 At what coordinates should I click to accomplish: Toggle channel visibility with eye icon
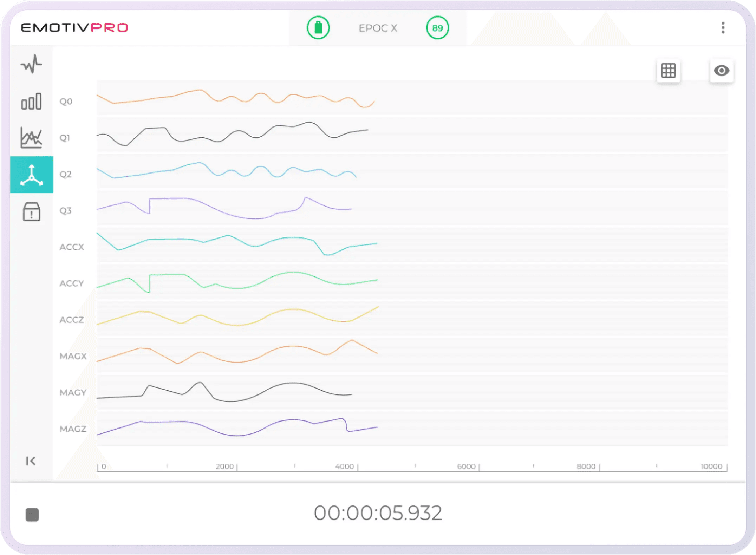pyautogui.click(x=721, y=71)
